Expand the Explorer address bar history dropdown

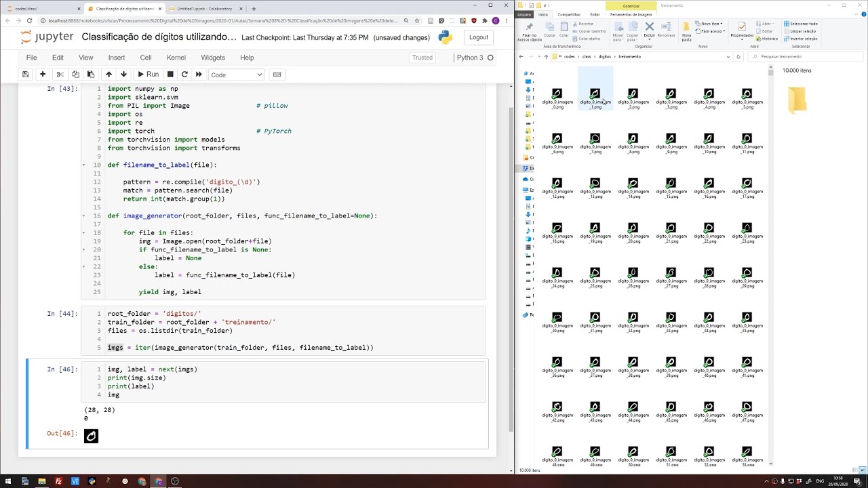pyautogui.click(x=728, y=57)
